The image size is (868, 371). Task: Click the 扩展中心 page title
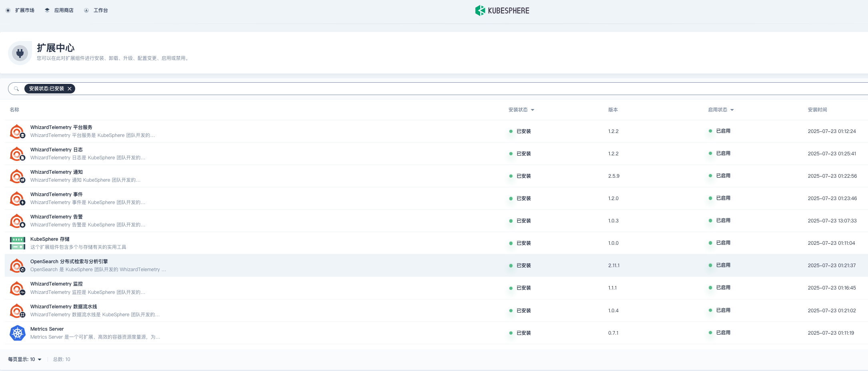pyautogui.click(x=56, y=48)
